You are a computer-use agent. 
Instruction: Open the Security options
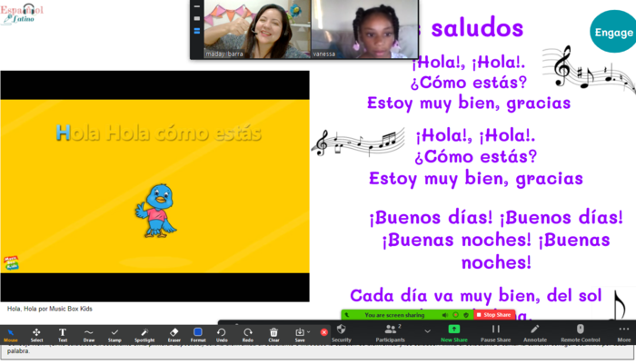tap(341, 334)
